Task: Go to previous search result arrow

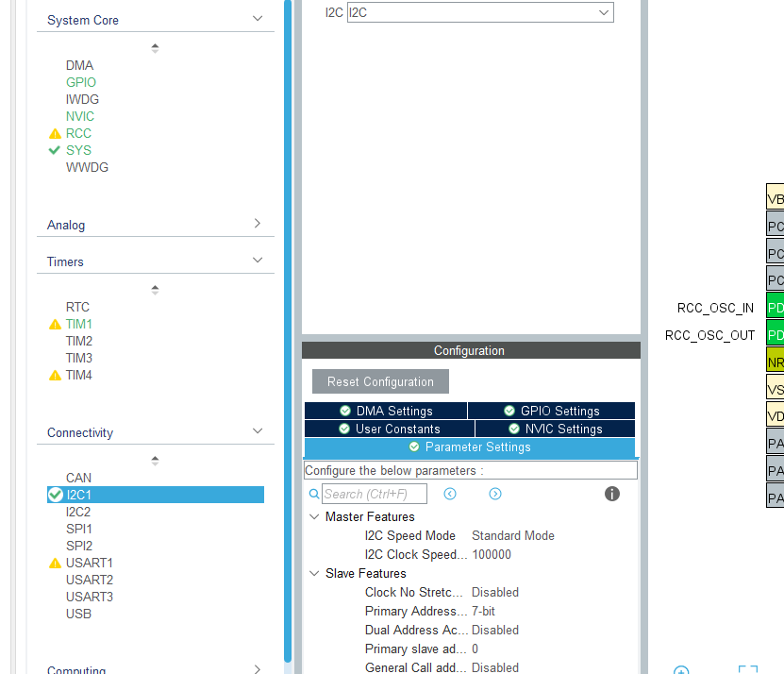Action: tap(450, 494)
